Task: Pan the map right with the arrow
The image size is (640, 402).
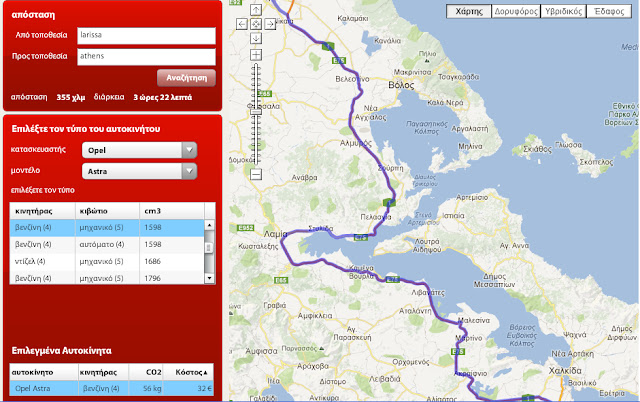Action: (270, 24)
